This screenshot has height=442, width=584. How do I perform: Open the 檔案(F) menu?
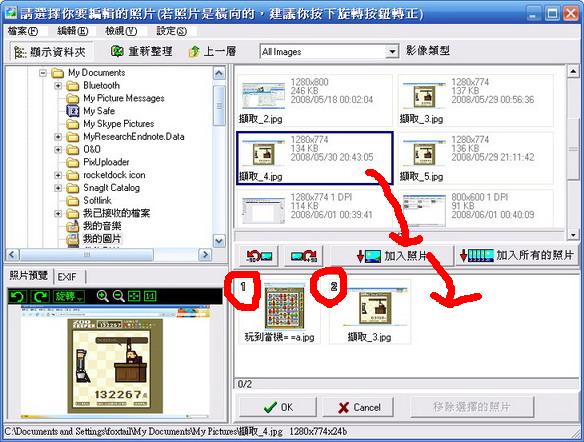point(23,31)
